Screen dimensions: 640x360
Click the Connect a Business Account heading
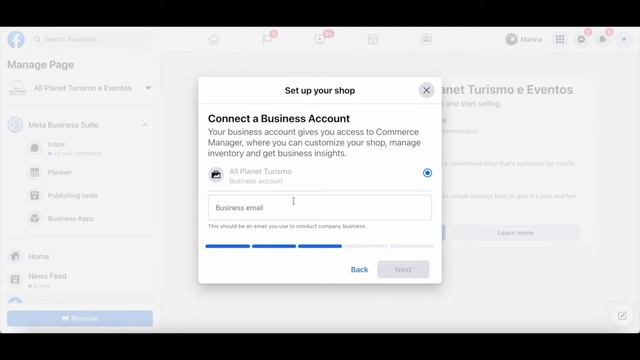[x=279, y=118]
